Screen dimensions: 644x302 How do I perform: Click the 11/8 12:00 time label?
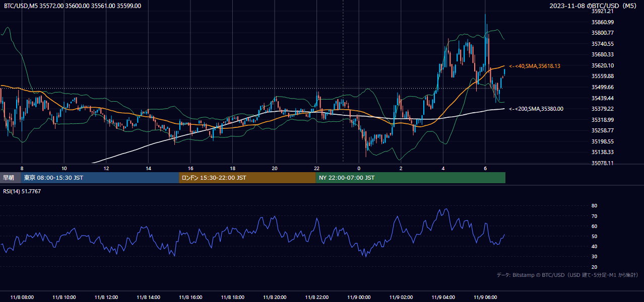click(106, 297)
